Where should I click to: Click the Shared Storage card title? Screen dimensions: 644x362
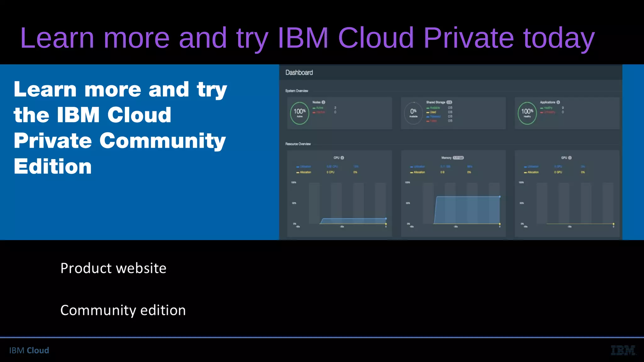click(x=436, y=102)
